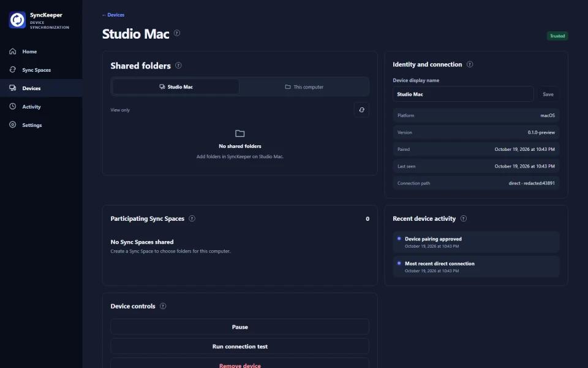Click the No Sync Spaces shared text
The image size is (588, 368).
pos(141,242)
